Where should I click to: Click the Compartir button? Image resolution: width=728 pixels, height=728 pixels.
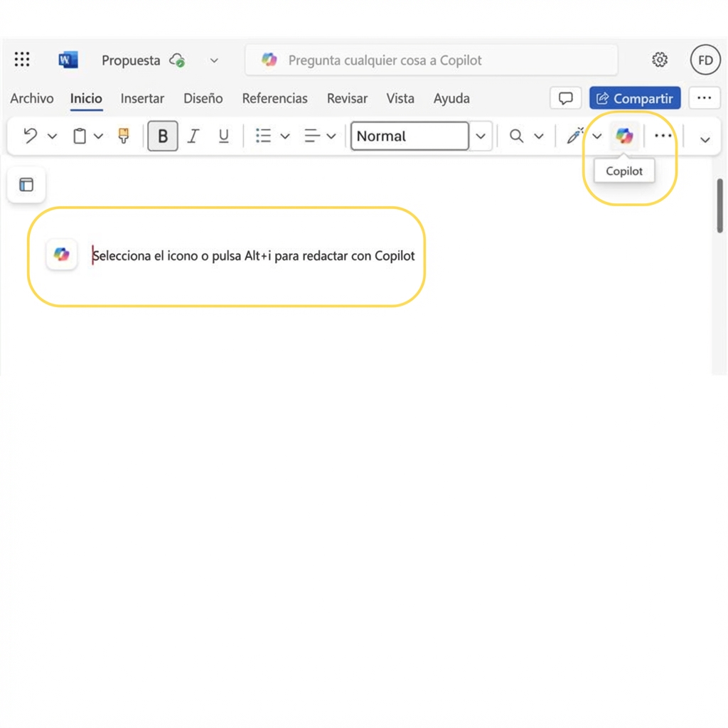point(635,98)
